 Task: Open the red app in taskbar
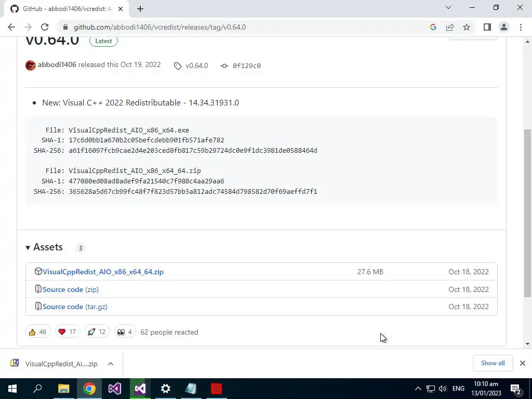tap(217, 389)
